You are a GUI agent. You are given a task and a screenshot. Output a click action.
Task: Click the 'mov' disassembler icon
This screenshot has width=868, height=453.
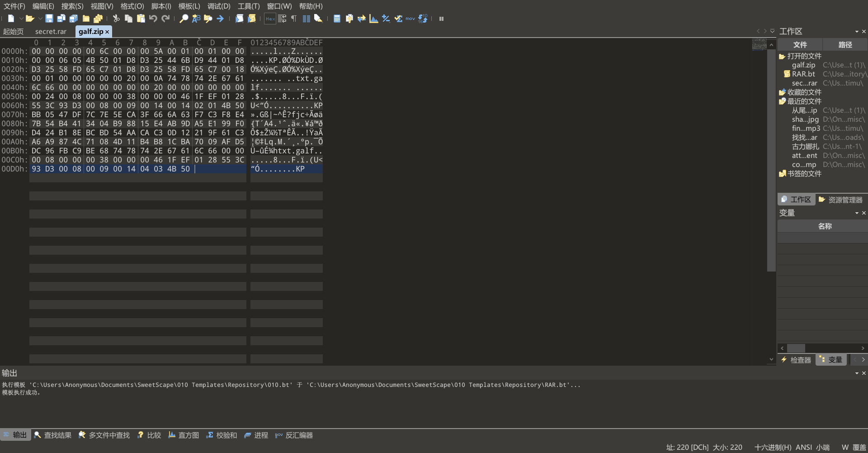pos(410,19)
